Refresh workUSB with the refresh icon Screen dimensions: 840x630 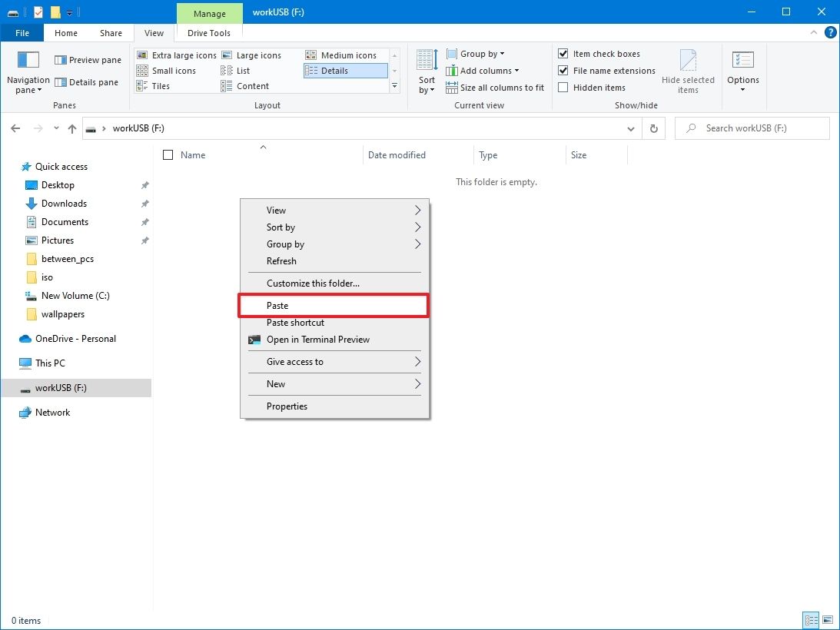coord(652,128)
